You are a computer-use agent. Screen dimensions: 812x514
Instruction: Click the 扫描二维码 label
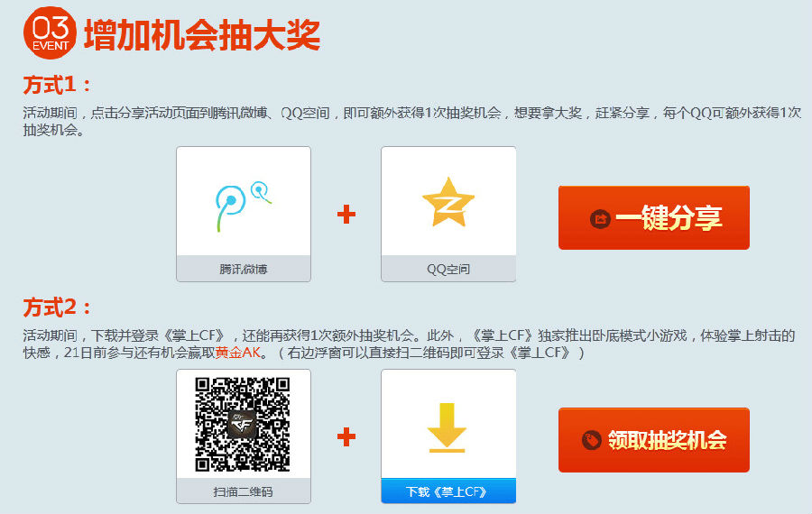[244, 491]
